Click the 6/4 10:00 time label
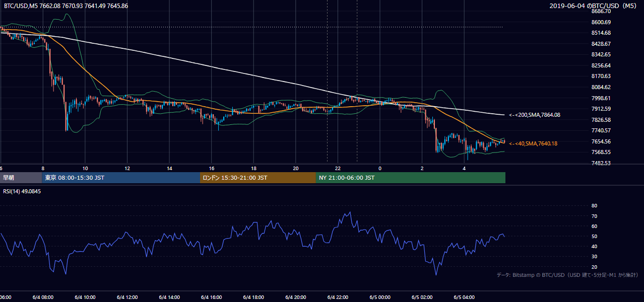 pyautogui.click(x=85, y=297)
